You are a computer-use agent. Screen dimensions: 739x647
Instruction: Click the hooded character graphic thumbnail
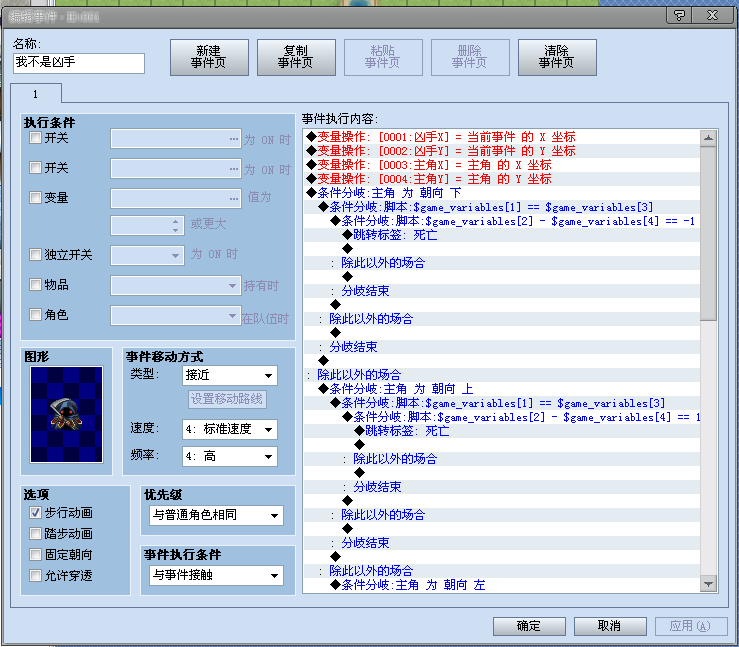66,415
